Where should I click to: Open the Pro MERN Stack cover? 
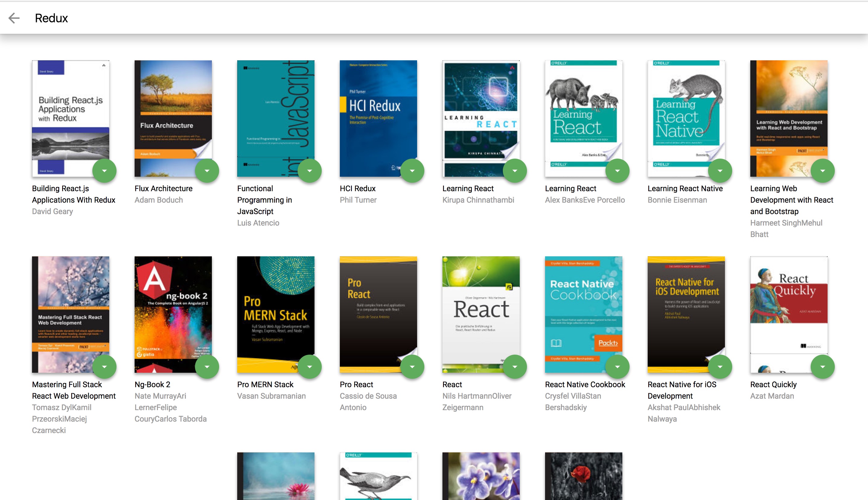click(276, 315)
